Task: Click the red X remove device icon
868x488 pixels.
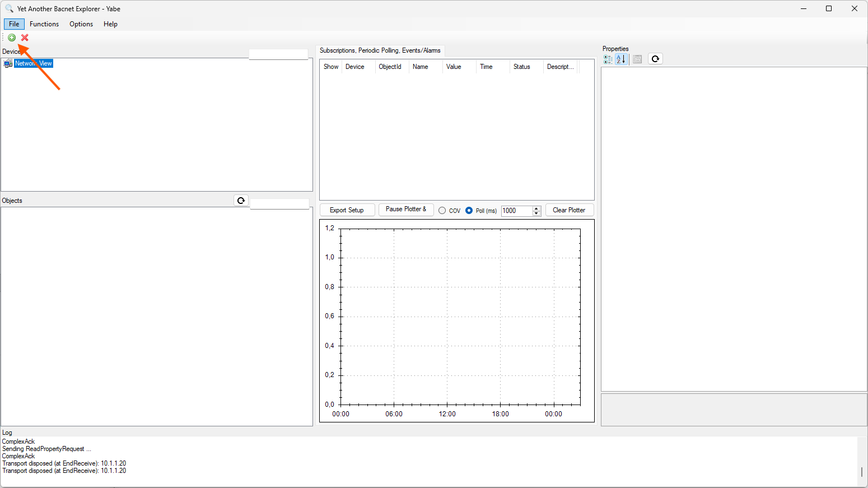Action: click(x=25, y=38)
